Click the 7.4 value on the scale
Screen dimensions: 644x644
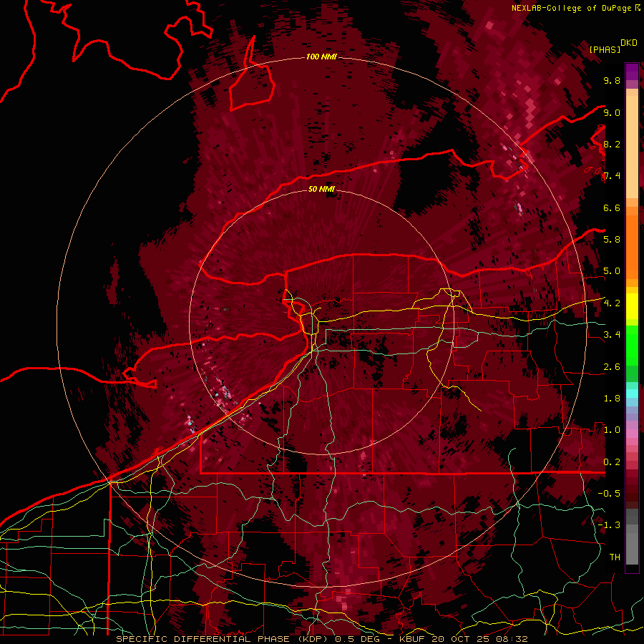pos(612,176)
